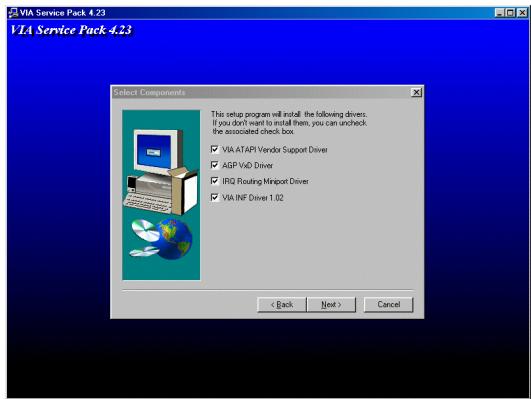Image resolution: width=531 pixels, height=399 pixels.
Task: Click the VIA Service Pack title bar icon
Action: click(13, 13)
